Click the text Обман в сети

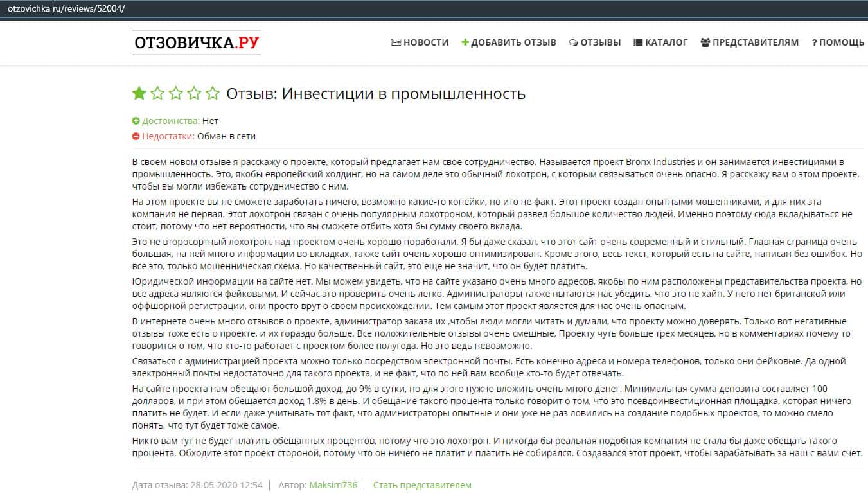(x=226, y=136)
